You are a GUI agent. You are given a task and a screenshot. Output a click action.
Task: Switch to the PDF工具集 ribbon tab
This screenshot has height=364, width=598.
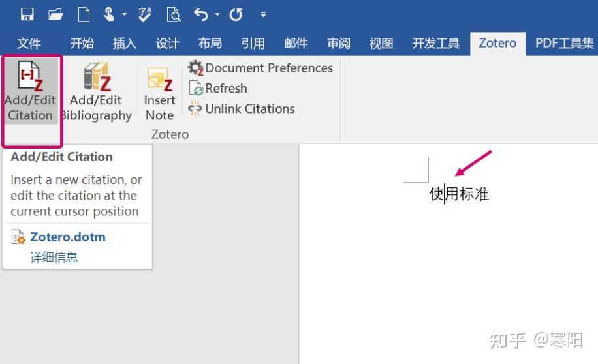click(x=565, y=44)
